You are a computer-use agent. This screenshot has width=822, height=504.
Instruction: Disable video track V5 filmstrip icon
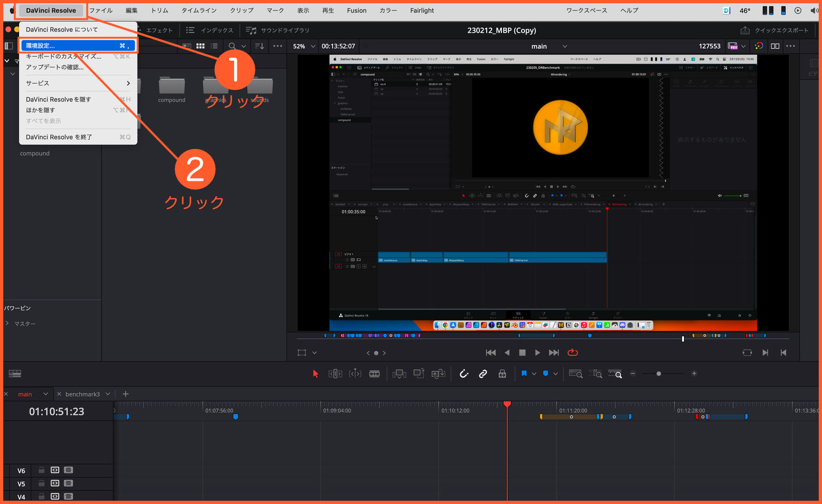coord(68,483)
